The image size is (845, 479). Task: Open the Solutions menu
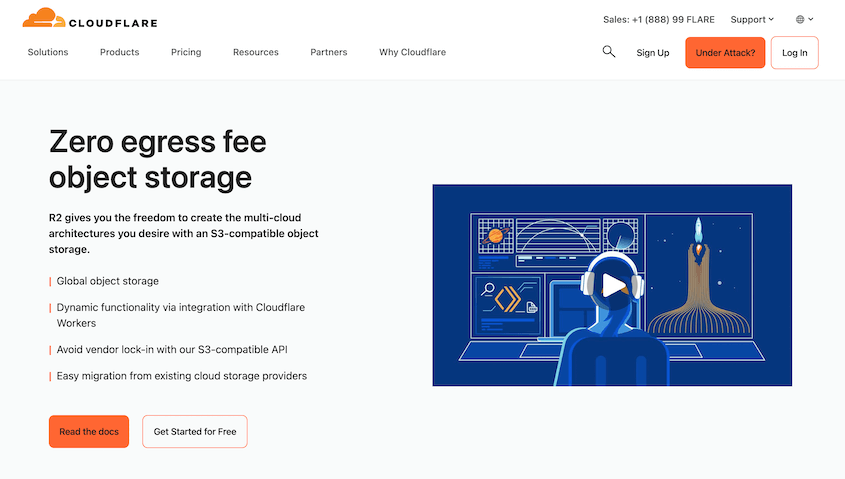tap(48, 52)
